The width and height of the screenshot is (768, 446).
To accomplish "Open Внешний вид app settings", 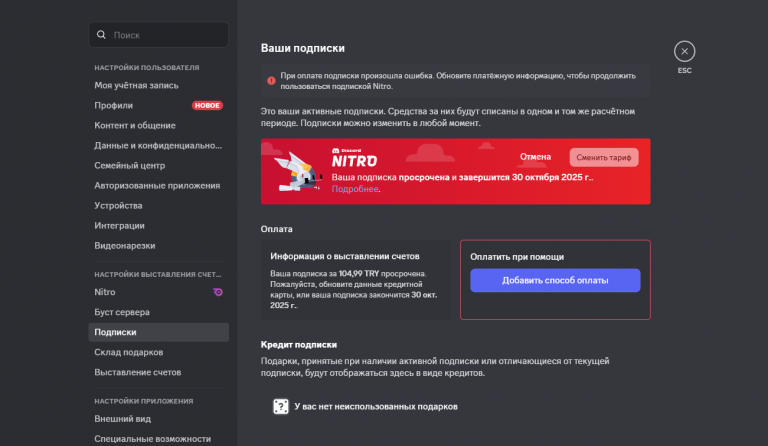I will [x=158, y=419].
